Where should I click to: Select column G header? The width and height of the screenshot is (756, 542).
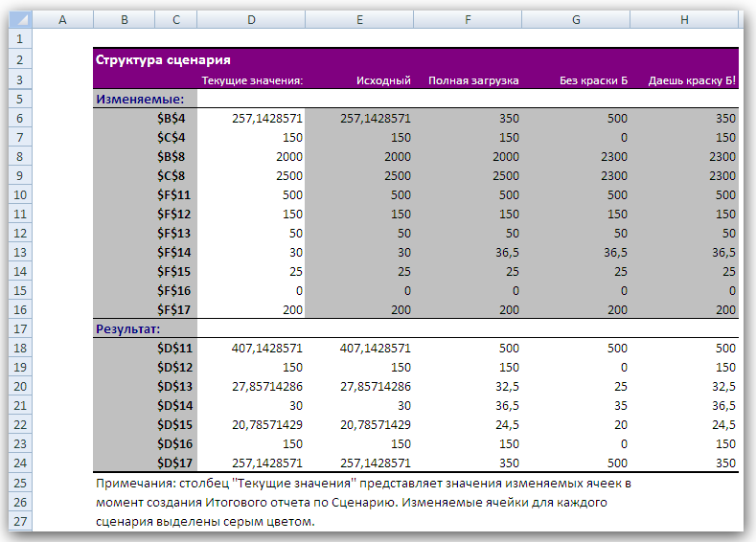click(576, 20)
